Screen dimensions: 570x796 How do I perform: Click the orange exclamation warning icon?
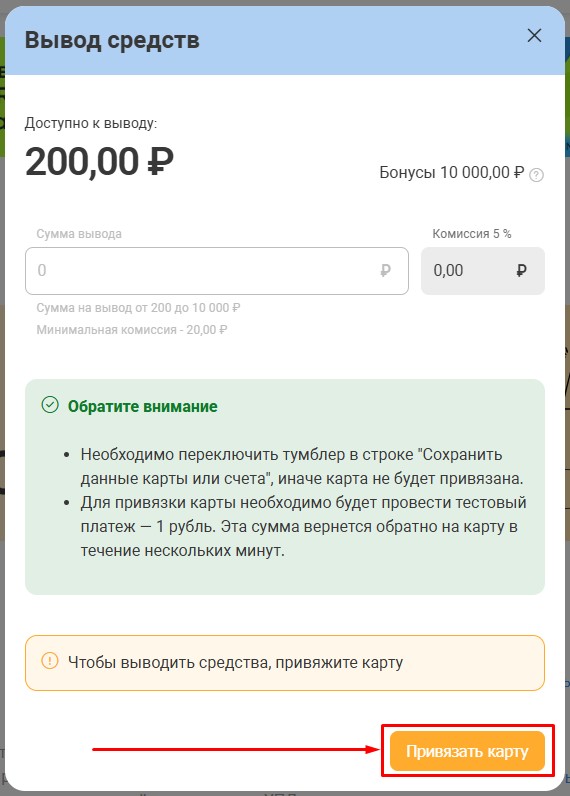tap(50, 660)
